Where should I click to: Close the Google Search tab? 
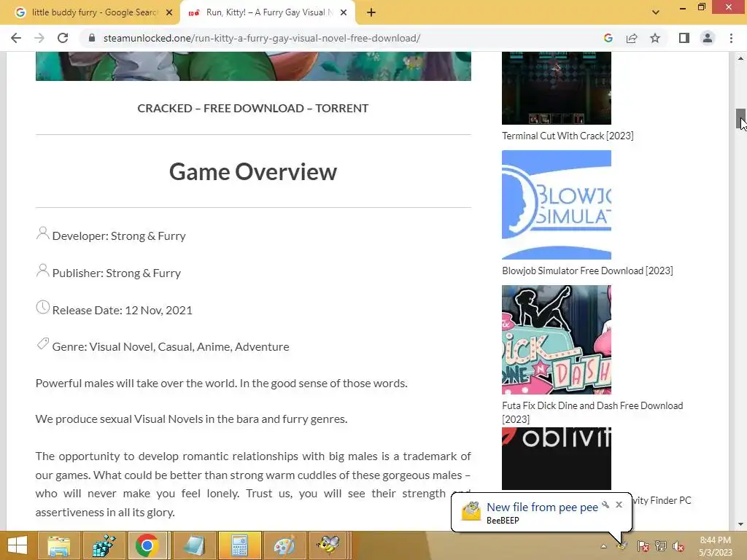pyautogui.click(x=169, y=12)
